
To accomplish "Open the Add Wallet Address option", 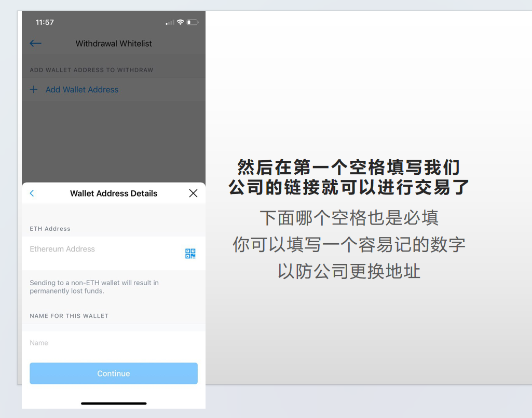I will click(x=81, y=89).
